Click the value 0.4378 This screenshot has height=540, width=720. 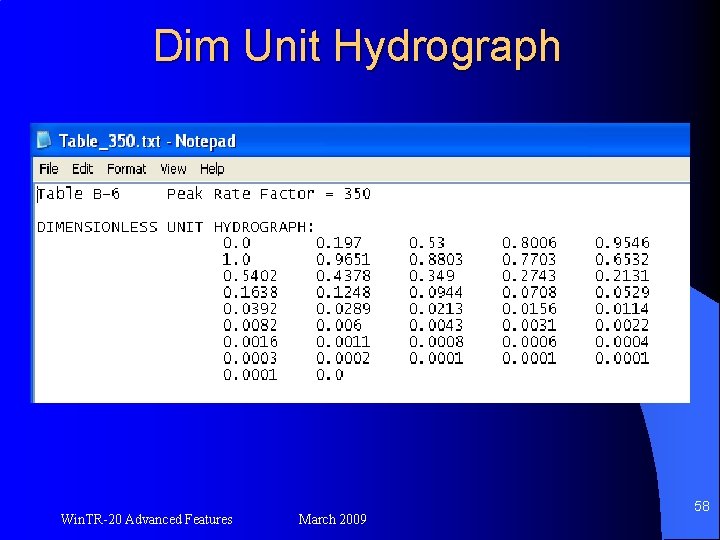343,276
